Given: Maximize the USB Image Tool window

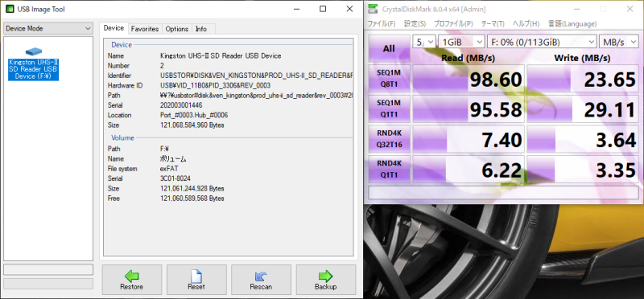Looking at the screenshot, I should pos(323,9).
